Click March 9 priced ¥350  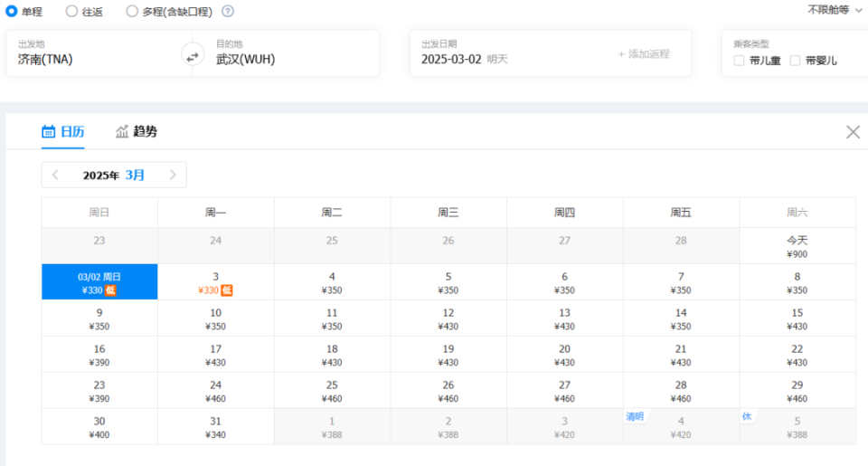(99, 319)
